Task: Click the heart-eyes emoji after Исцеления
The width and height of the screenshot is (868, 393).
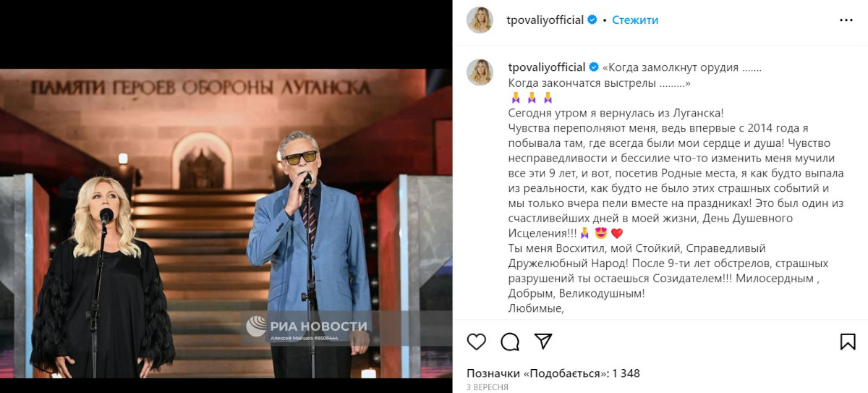Action: point(600,233)
